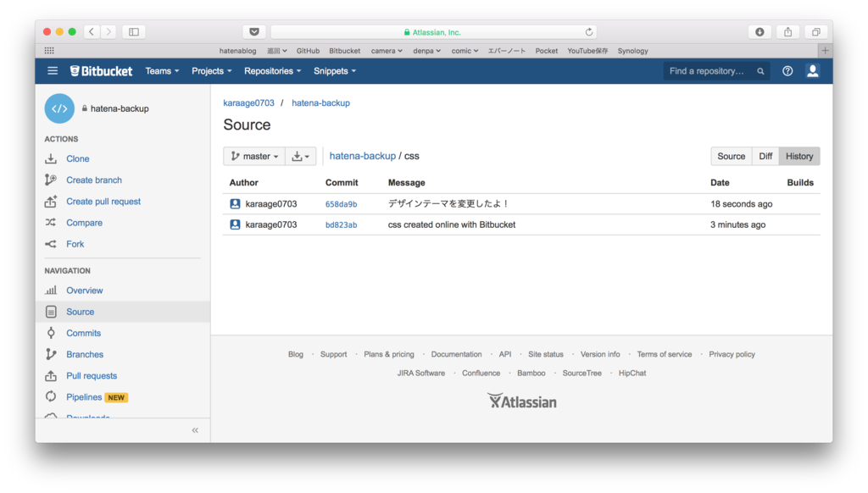Show all Safari tabs overview
Image resolution: width=868 pixels, height=493 pixels.
tap(816, 32)
